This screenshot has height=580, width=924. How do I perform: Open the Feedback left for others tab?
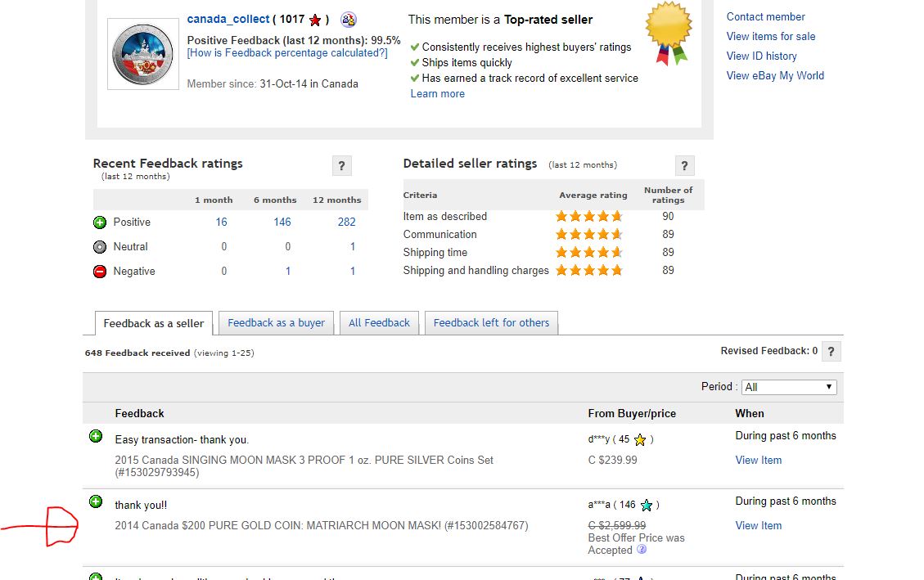pos(492,322)
